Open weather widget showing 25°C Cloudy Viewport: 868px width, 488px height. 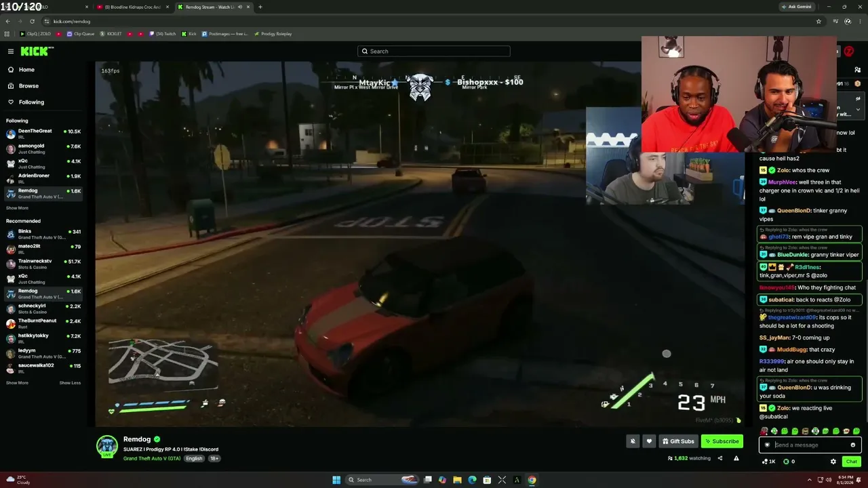tap(20, 480)
